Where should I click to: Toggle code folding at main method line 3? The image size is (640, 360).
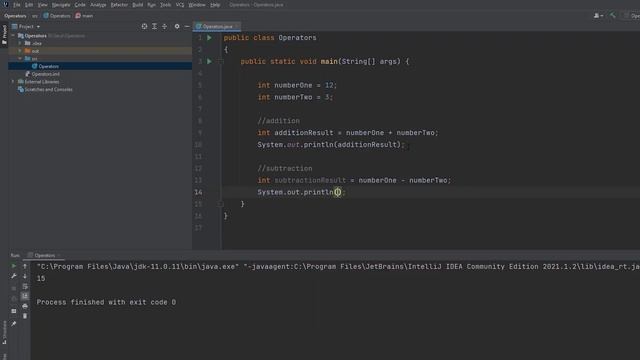220,61
